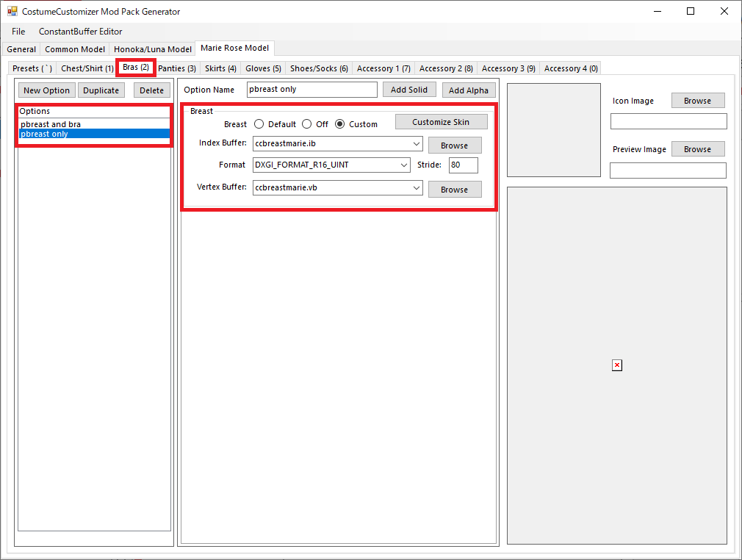This screenshot has height=560, width=742.
Task: Click the Add Alpha button
Action: [469, 90]
